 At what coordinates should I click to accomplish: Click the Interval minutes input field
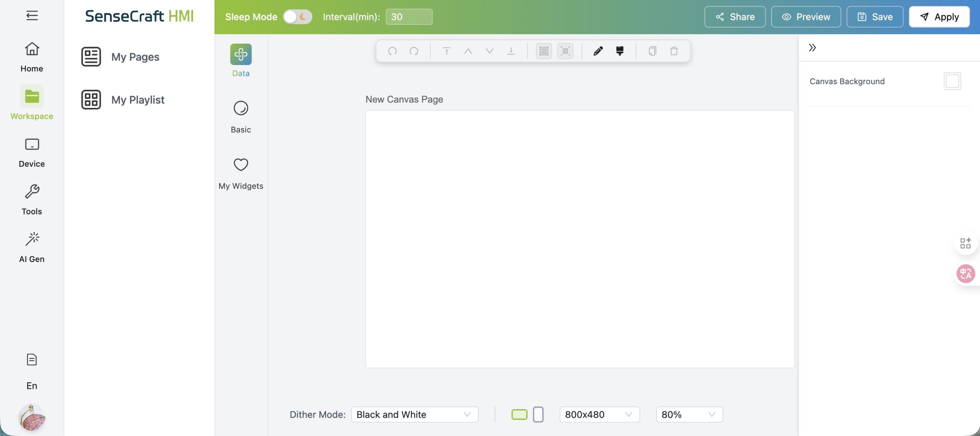[x=409, y=17]
